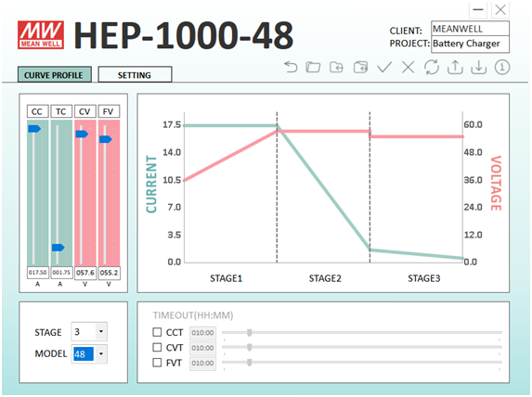Screen dimensions: 532x397
Task: Click the cancel X toolbar icon
Action: [408, 67]
